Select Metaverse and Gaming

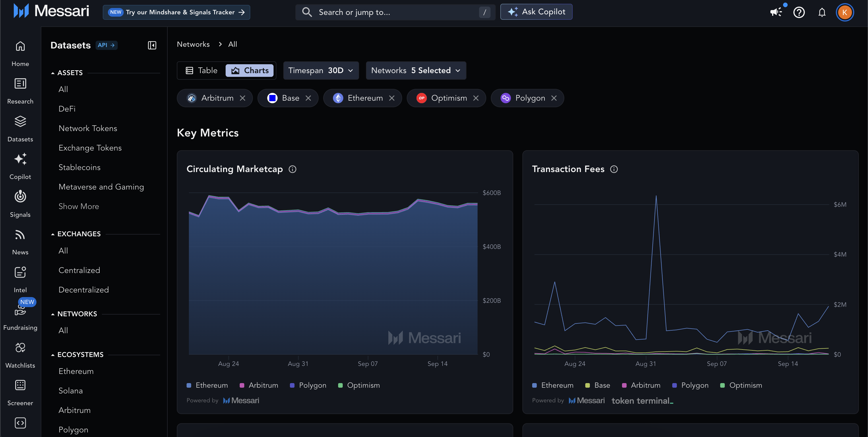(101, 187)
